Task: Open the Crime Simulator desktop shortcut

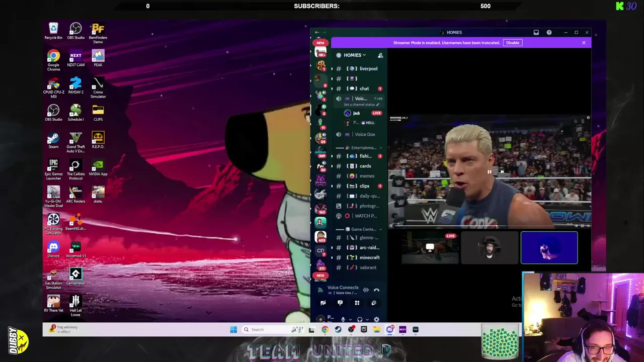Action: point(98,87)
